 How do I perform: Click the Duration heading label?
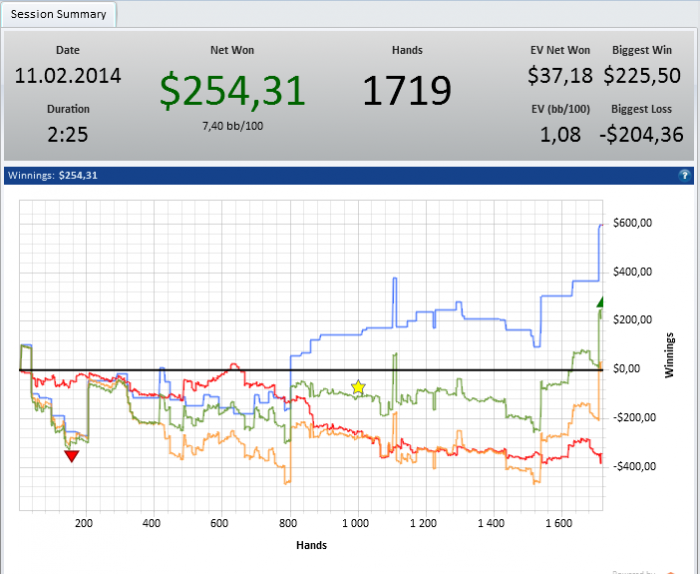68,109
